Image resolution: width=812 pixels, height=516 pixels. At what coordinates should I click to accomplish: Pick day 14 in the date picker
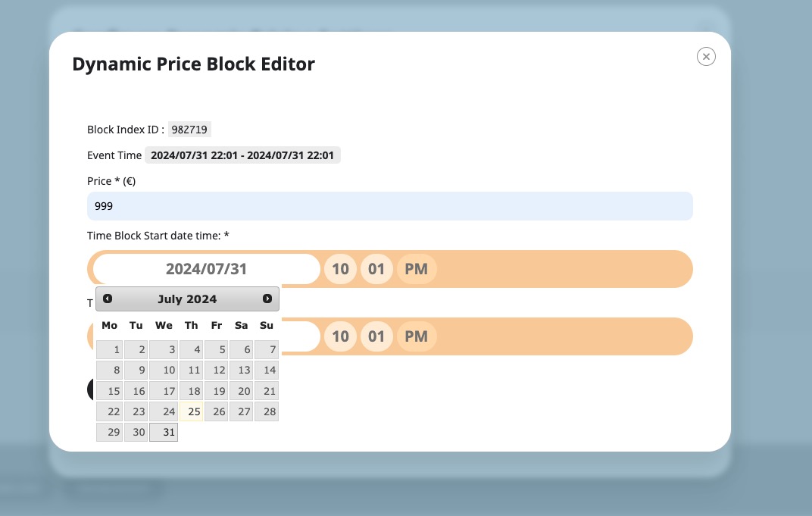267,371
